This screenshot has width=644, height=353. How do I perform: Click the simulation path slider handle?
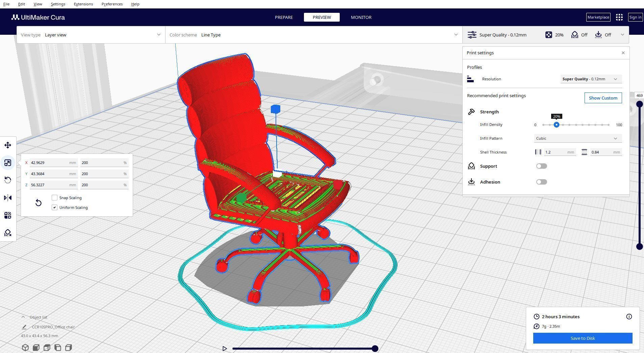tap(375, 349)
